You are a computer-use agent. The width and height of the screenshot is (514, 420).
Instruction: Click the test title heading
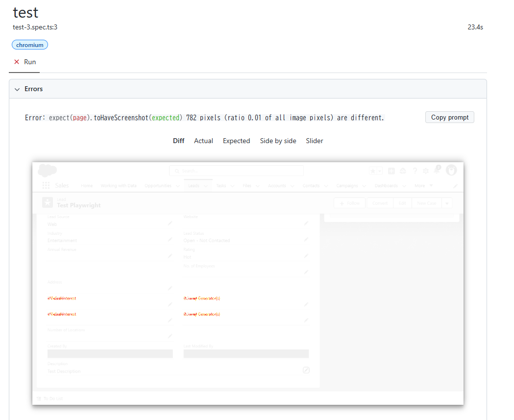(x=25, y=12)
